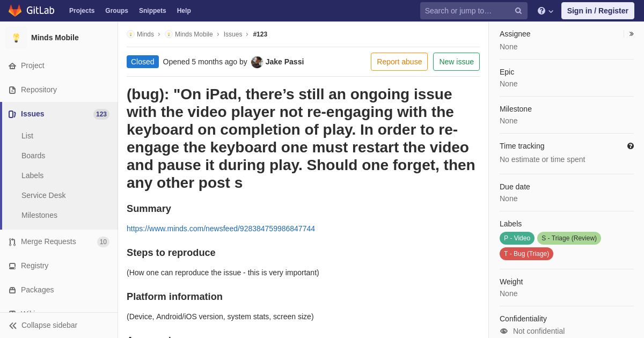
Task: Click the T - Bug (Triage) label
Action: coord(526,254)
